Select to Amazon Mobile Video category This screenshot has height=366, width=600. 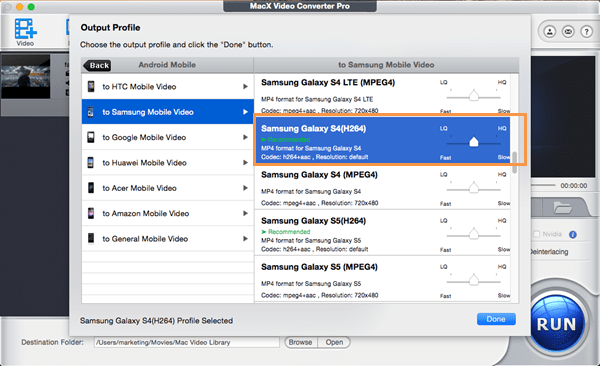click(168, 213)
